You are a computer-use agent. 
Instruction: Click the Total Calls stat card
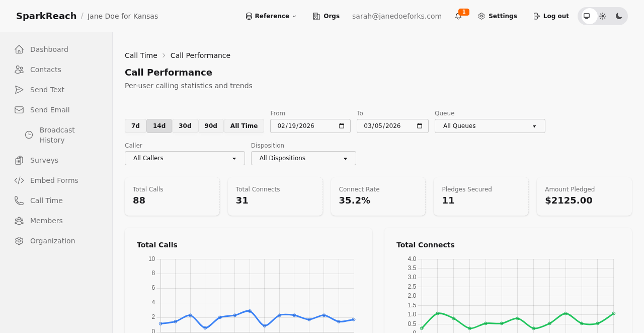coord(172,196)
